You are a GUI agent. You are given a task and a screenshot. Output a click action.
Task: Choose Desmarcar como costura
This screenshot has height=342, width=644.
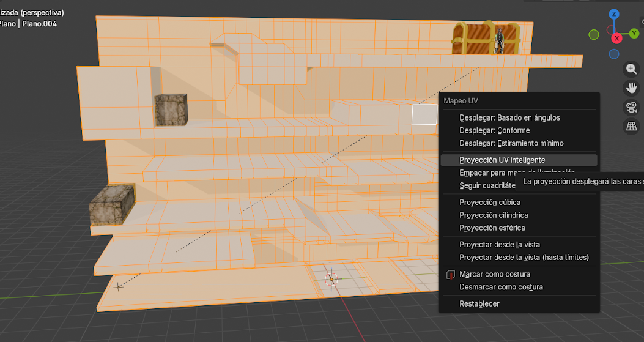click(501, 287)
